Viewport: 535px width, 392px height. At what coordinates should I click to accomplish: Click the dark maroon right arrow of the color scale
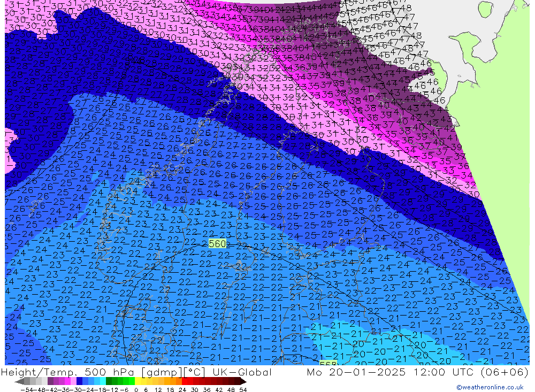click(x=243, y=381)
